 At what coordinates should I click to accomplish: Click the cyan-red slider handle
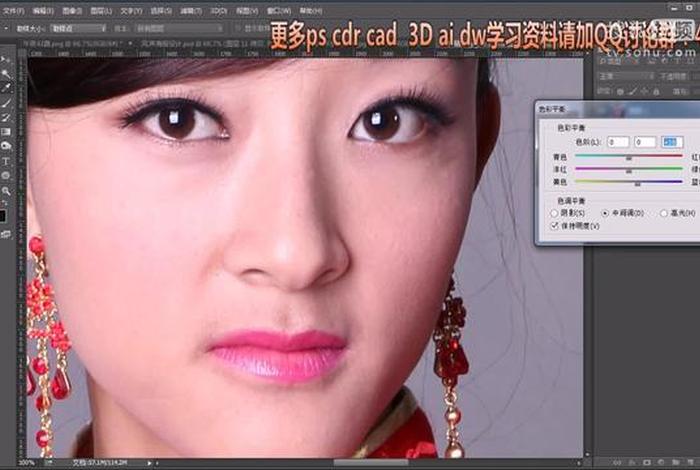[629, 158]
